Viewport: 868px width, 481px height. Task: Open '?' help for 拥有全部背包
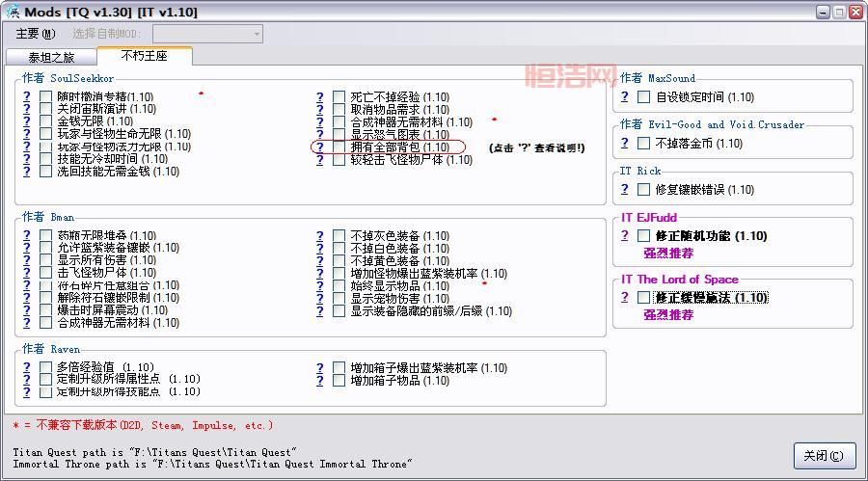coord(319,147)
